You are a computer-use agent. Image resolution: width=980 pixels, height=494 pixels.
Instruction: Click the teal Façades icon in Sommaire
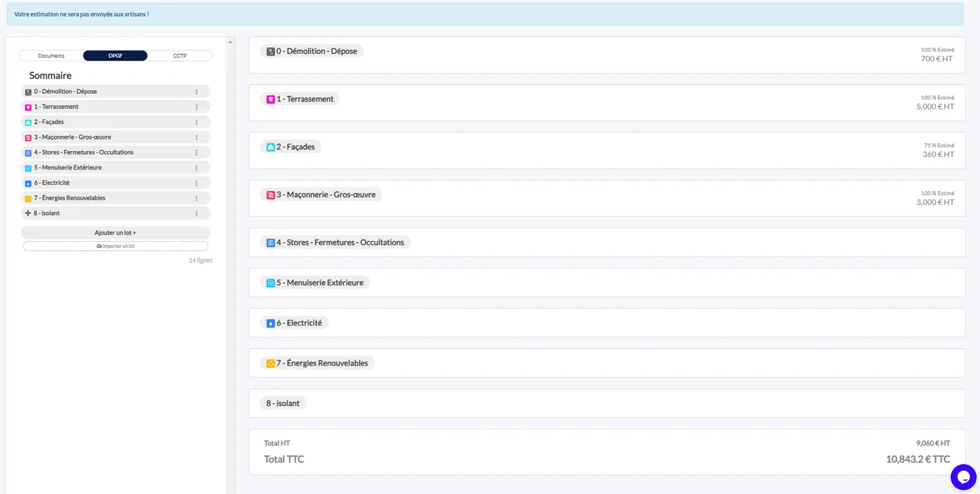point(28,122)
